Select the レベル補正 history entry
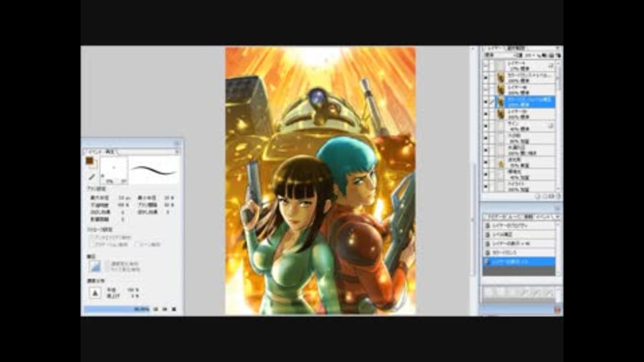 [x=519, y=235]
